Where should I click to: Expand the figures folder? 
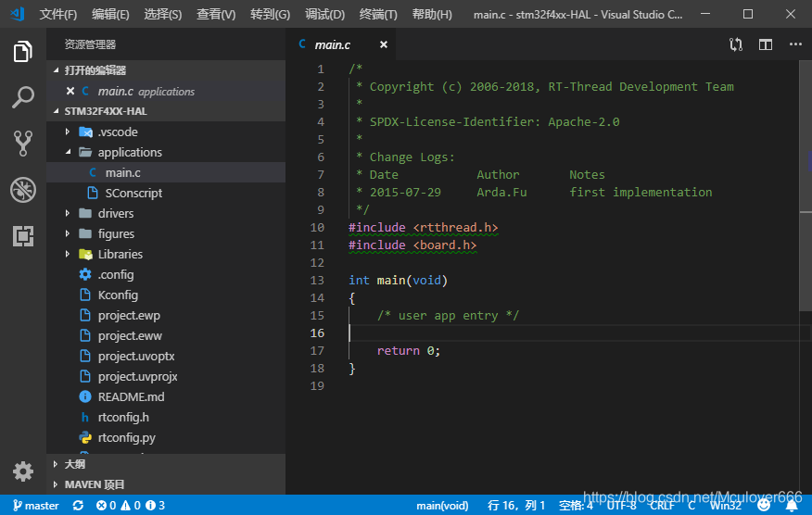click(x=68, y=233)
